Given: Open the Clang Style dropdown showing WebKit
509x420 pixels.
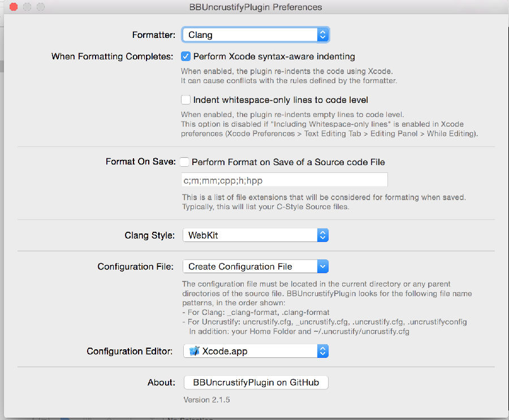Looking at the screenshot, I should 256,235.
